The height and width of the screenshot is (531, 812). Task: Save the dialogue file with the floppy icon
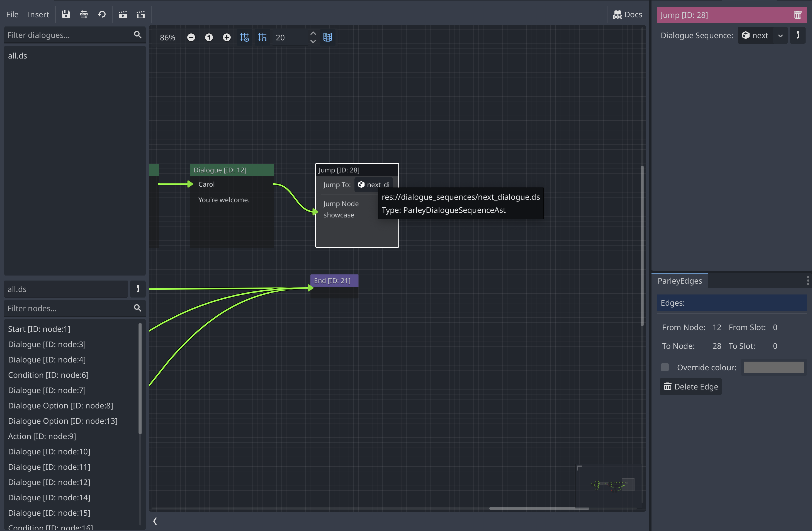click(x=66, y=14)
